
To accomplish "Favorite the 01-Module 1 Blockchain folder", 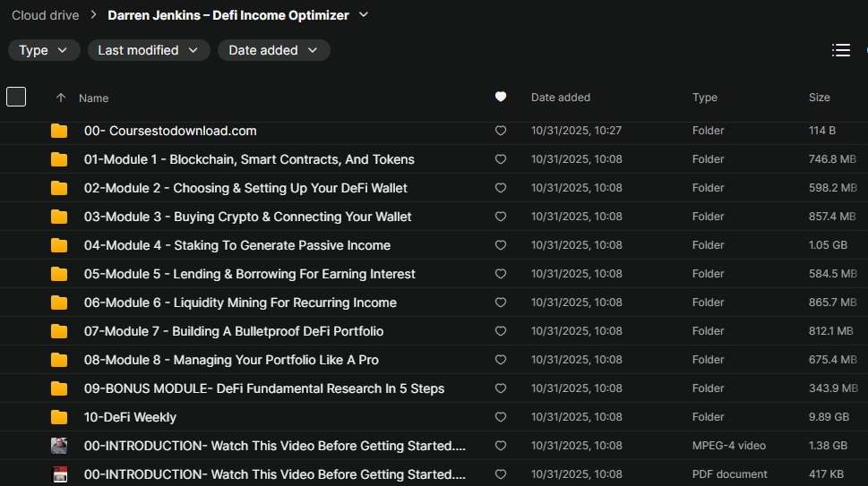I will [501, 159].
